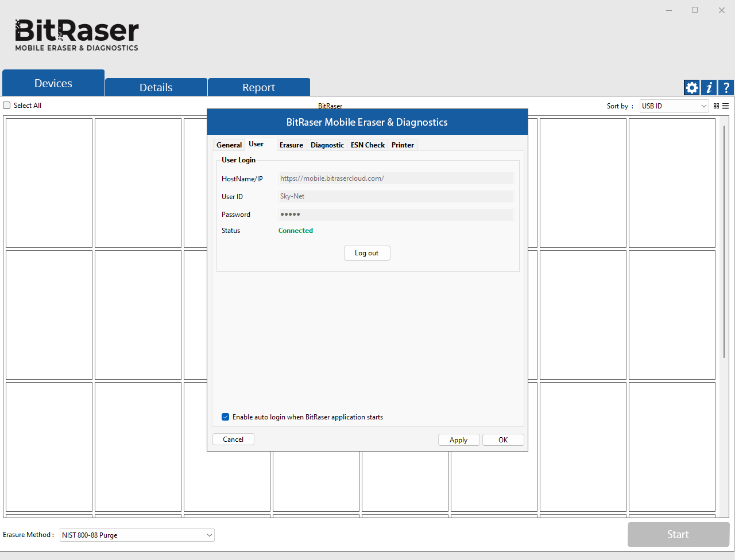The image size is (735, 560).
Task: Open the Details tab
Action: [156, 87]
